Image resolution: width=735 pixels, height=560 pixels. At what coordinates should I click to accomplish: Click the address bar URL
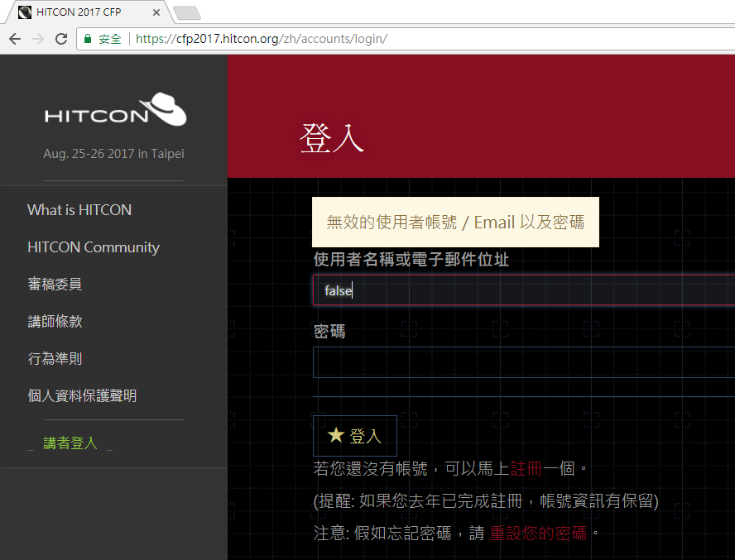261,39
